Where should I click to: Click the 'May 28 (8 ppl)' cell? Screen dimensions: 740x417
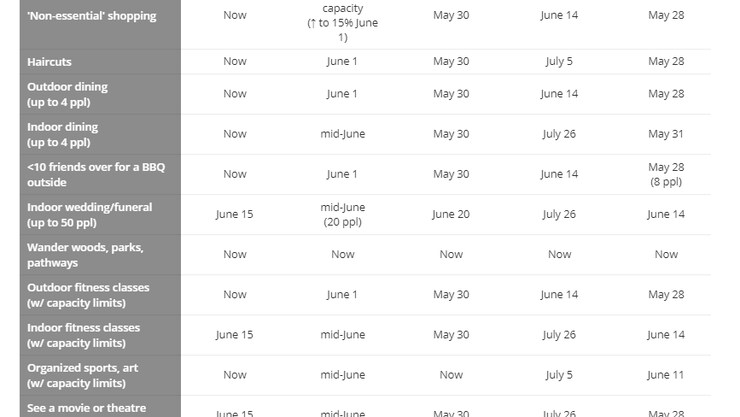pyautogui.click(x=666, y=174)
